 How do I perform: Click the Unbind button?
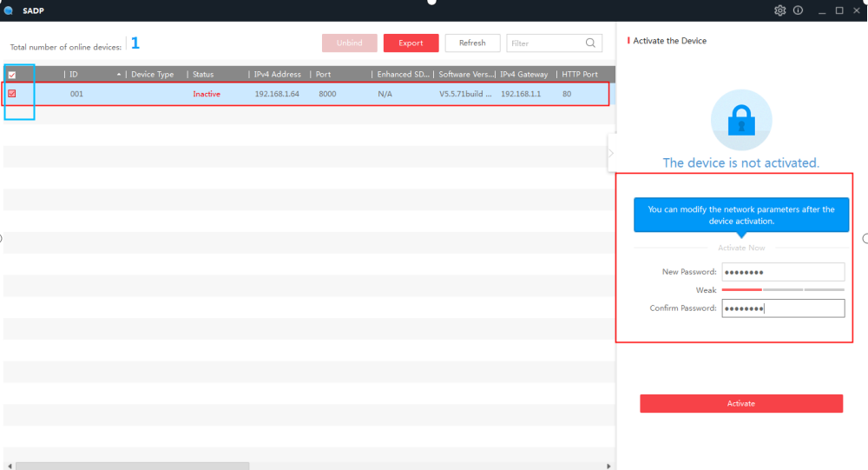coord(349,43)
